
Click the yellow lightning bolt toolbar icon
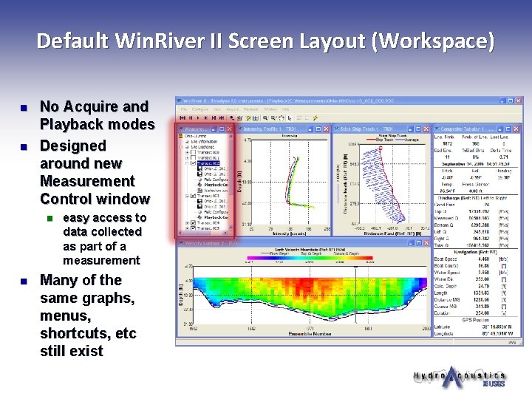coord(316,117)
